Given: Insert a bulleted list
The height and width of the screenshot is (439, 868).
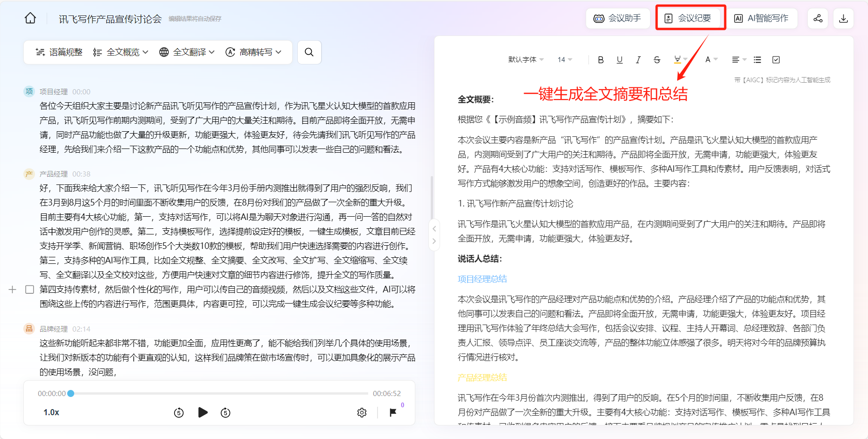Looking at the screenshot, I should [x=757, y=60].
